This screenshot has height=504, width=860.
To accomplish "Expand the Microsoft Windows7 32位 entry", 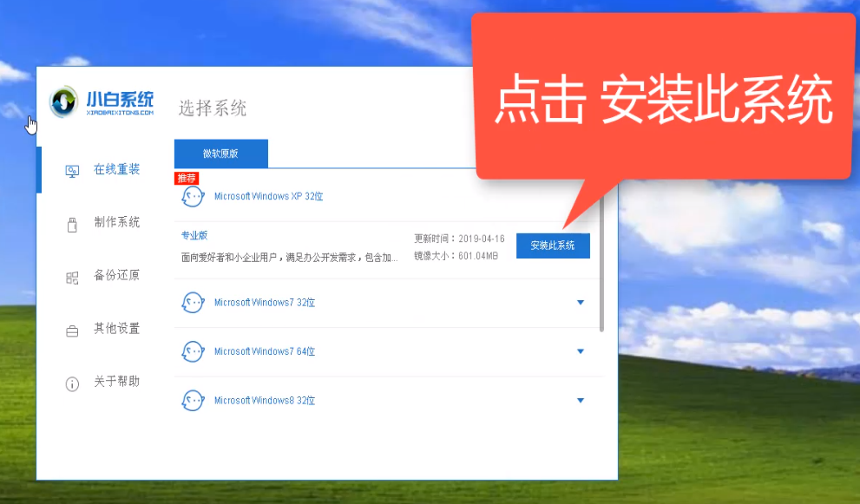I will point(580,303).
